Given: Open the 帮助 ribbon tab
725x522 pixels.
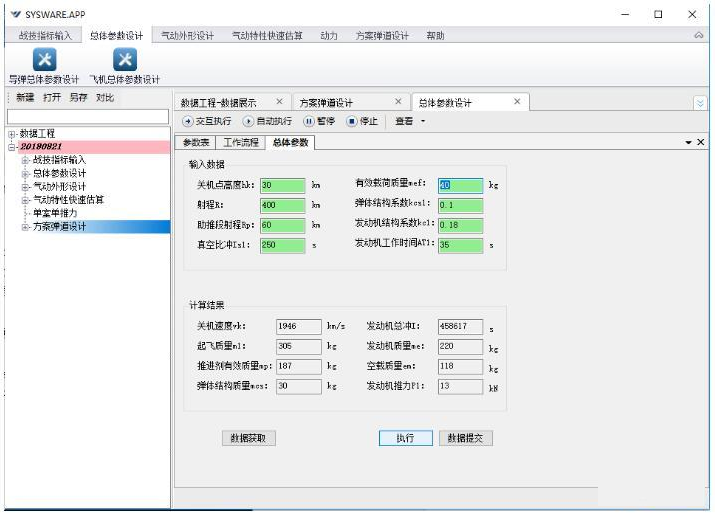Looking at the screenshot, I should click(435, 36).
